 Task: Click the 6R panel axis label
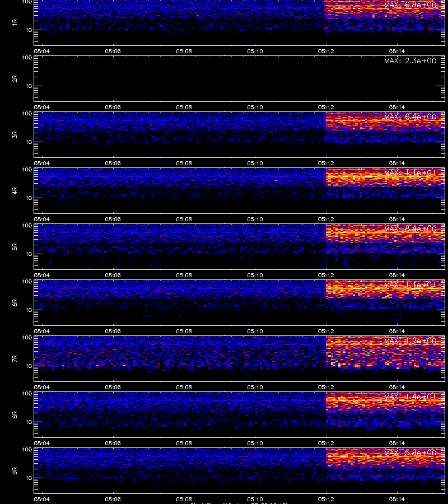click(15, 303)
